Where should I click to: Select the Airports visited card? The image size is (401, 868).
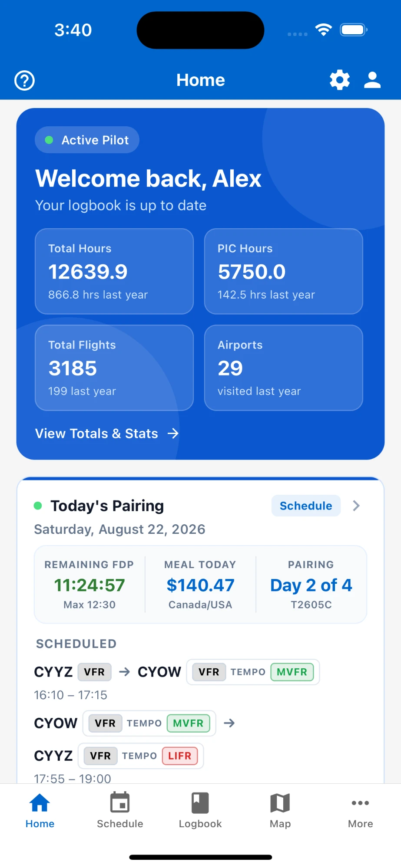point(284,368)
